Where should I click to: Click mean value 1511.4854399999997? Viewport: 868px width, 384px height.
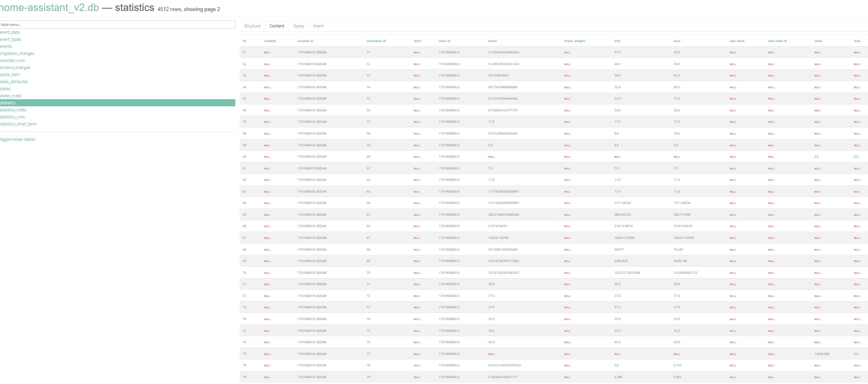pos(504,203)
